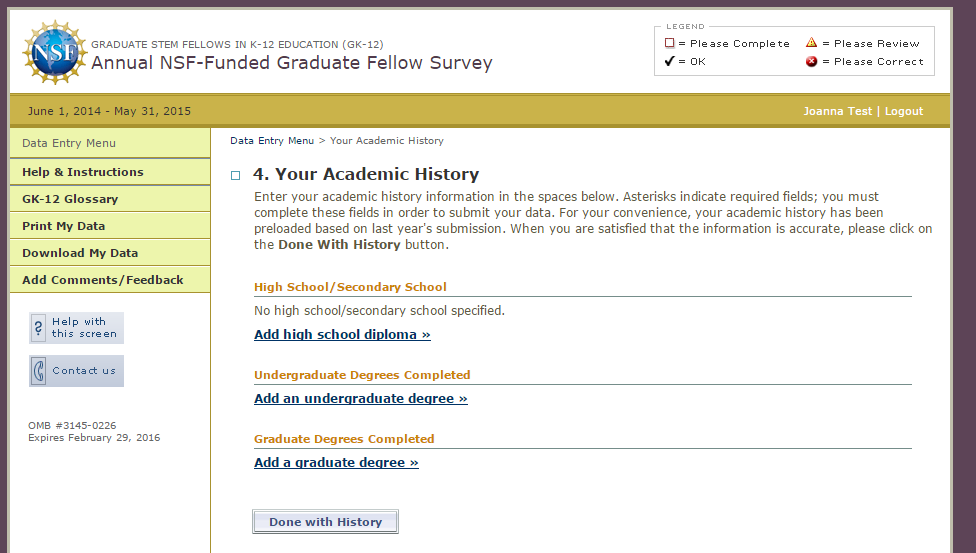Click the Please Review warning triangle icon
Screen dimensions: 976x553
click(x=812, y=43)
